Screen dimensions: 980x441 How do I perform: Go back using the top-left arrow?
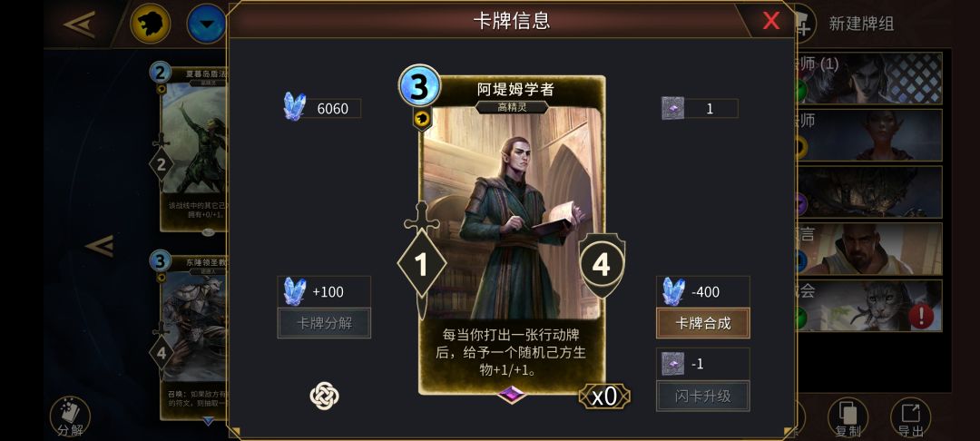[x=80, y=24]
